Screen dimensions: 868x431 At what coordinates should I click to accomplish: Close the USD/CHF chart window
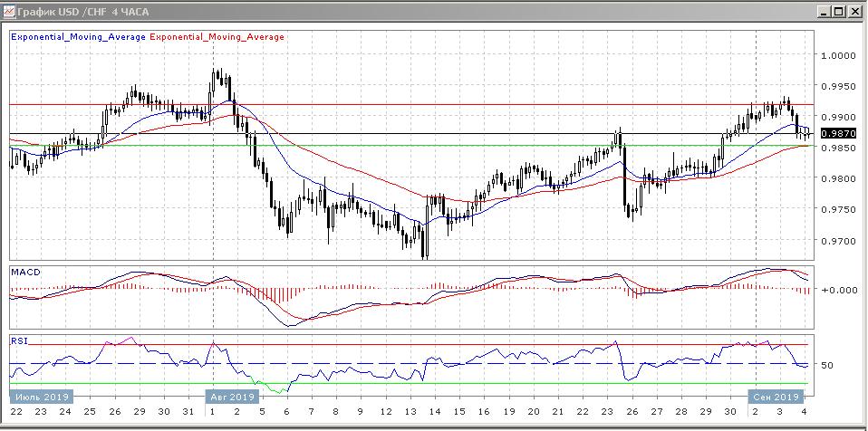point(854,12)
